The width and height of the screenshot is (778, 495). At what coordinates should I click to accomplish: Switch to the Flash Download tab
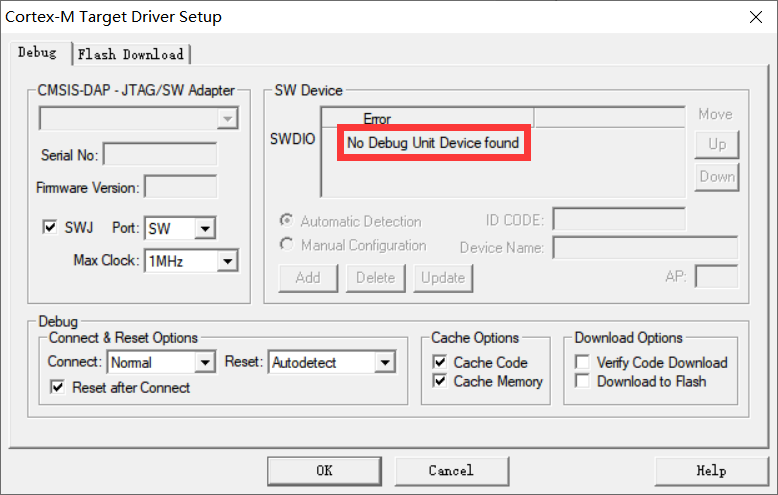(131, 54)
